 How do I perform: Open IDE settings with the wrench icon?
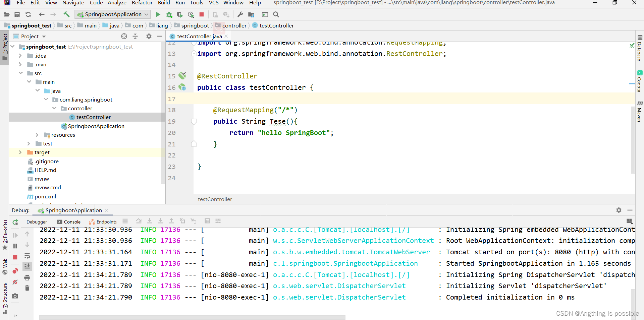[239, 14]
